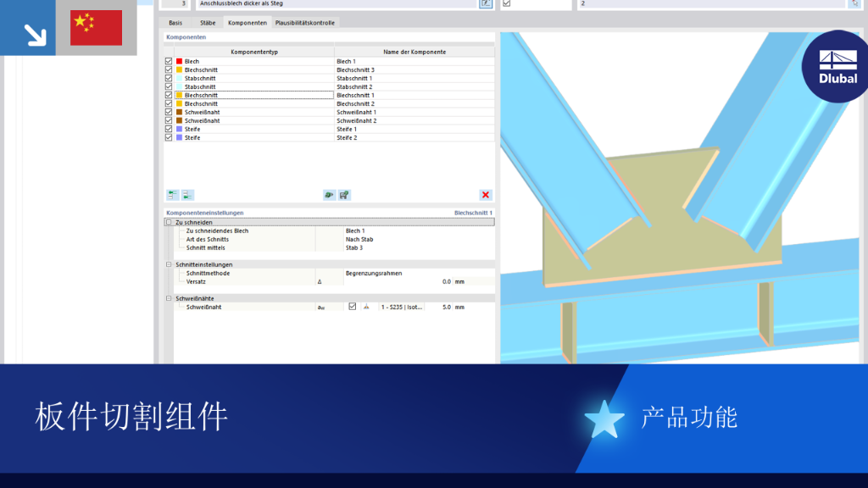Disable the Schweißnaht 2 checkbox
The image size is (868, 488).
pyautogui.click(x=169, y=120)
